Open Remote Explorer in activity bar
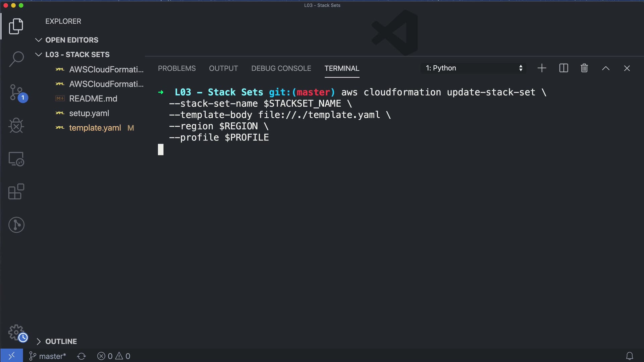644x362 pixels. [x=16, y=159]
